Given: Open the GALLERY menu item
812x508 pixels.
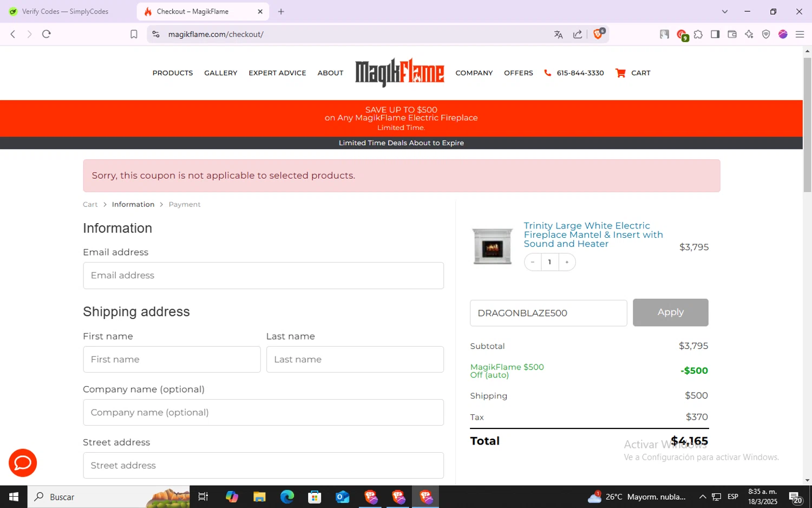Looking at the screenshot, I should (221, 73).
